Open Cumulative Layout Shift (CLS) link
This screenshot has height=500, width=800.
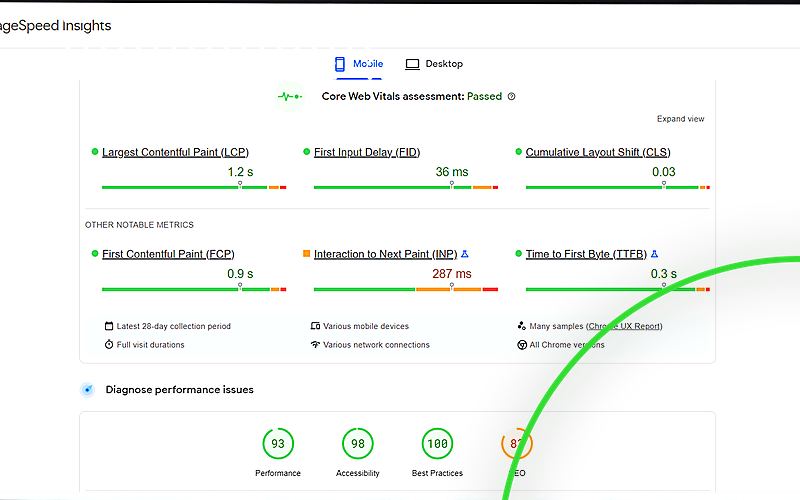(598, 152)
